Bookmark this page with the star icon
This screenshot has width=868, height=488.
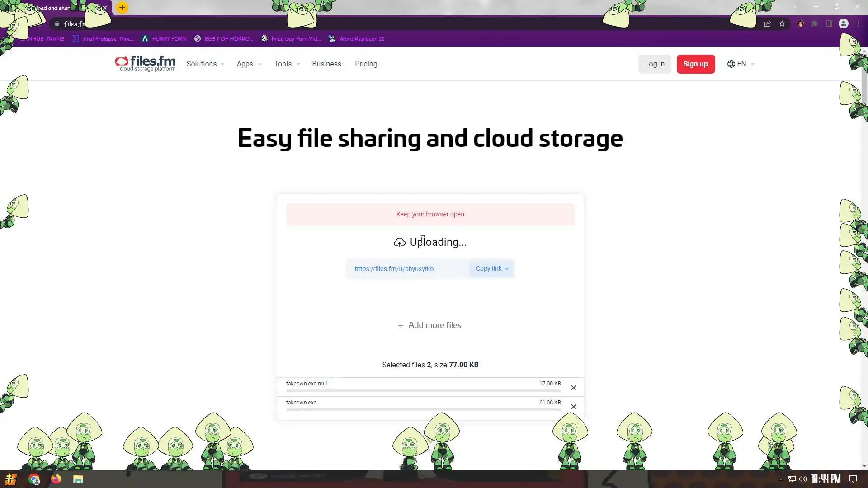click(782, 24)
